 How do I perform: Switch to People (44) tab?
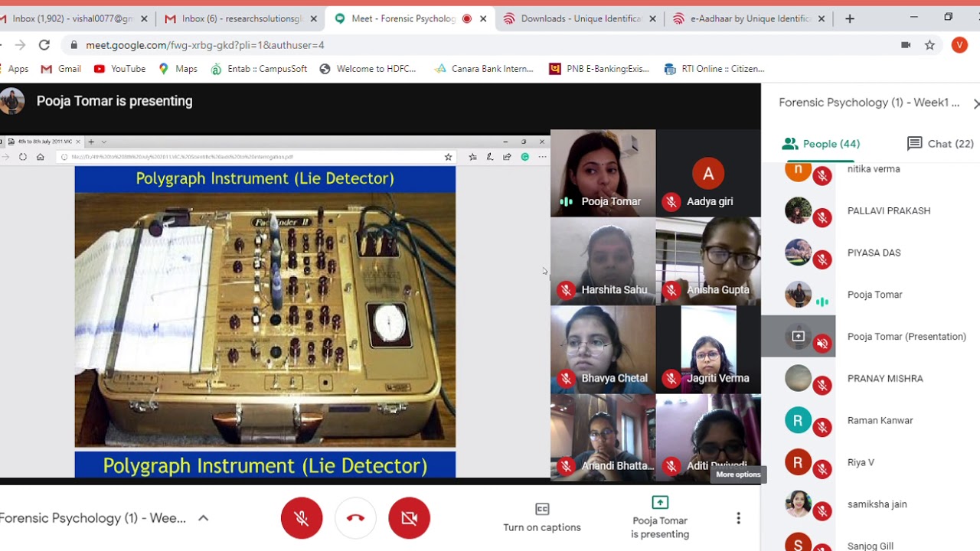coord(821,144)
